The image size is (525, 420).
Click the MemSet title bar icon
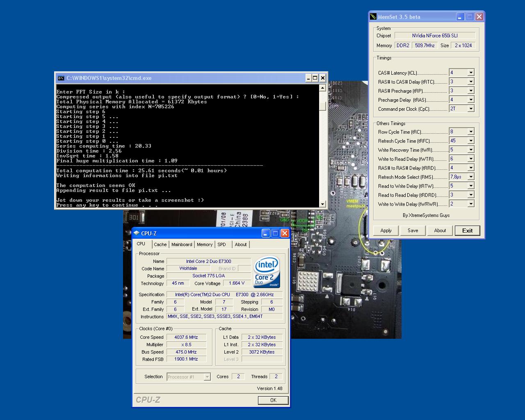pos(373,17)
